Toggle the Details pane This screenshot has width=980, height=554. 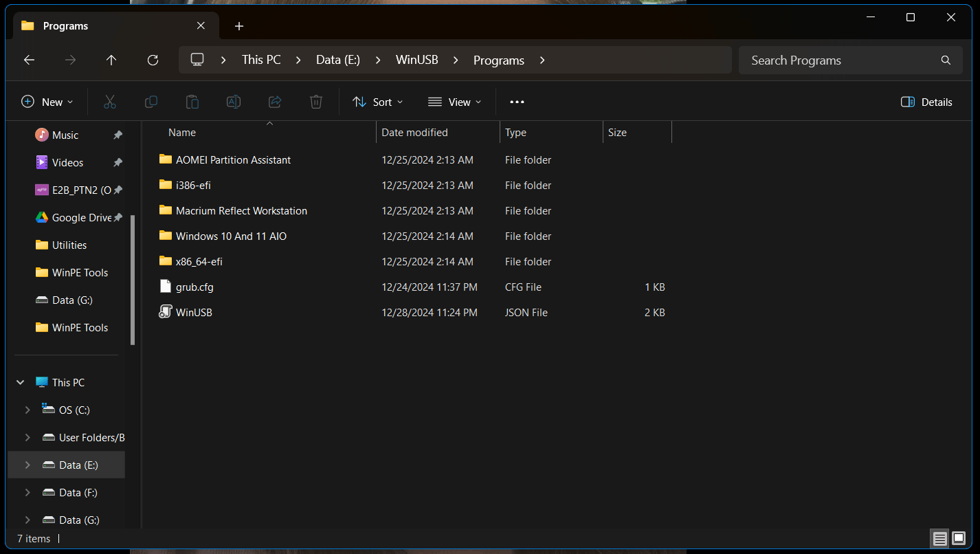926,102
